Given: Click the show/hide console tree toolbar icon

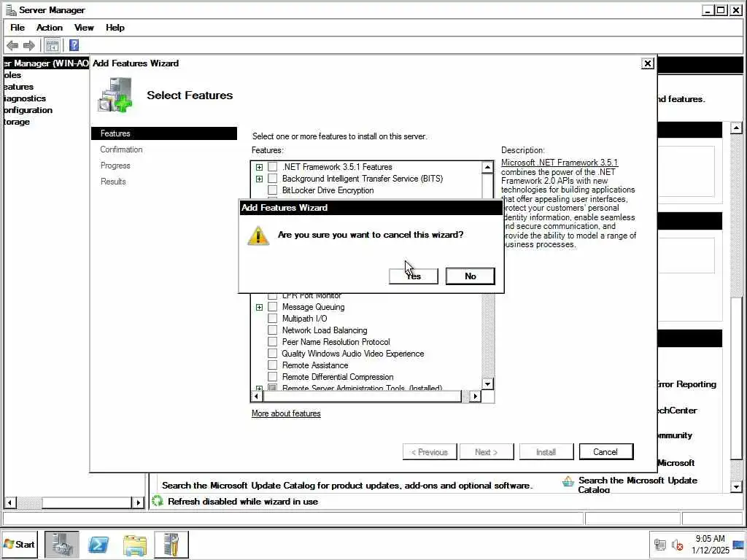Looking at the screenshot, I should pyautogui.click(x=53, y=46).
